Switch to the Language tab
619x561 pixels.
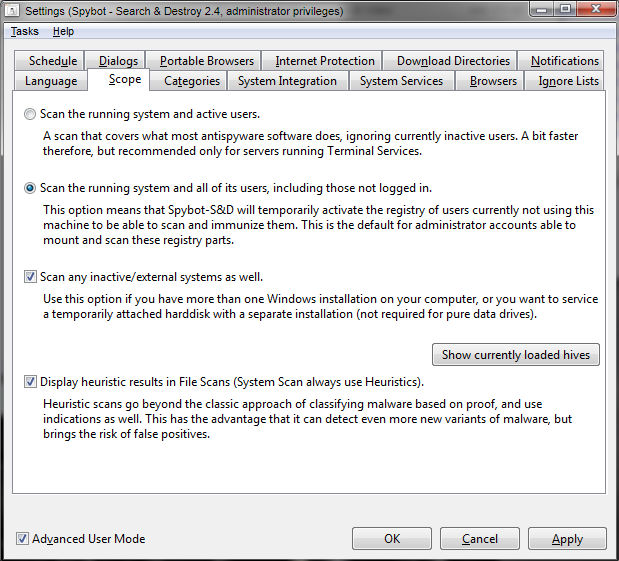coord(51,81)
